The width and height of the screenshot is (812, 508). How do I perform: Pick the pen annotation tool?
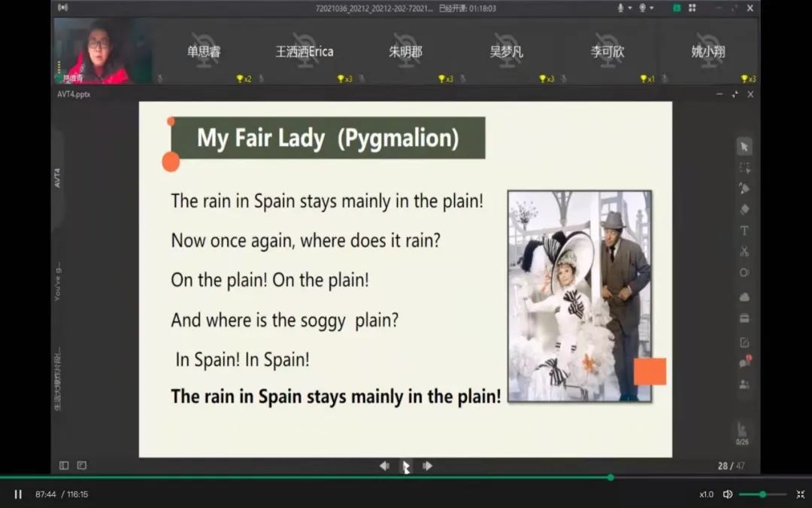click(x=744, y=189)
